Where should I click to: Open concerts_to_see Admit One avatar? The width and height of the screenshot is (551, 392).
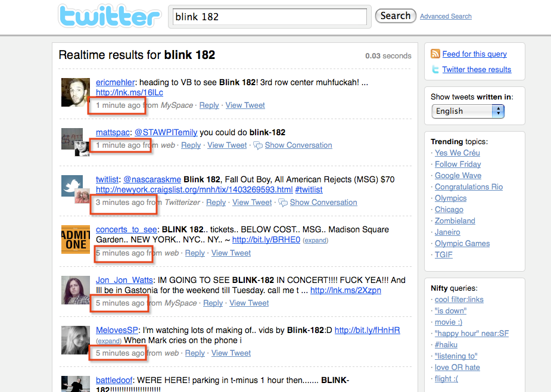[76, 239]
